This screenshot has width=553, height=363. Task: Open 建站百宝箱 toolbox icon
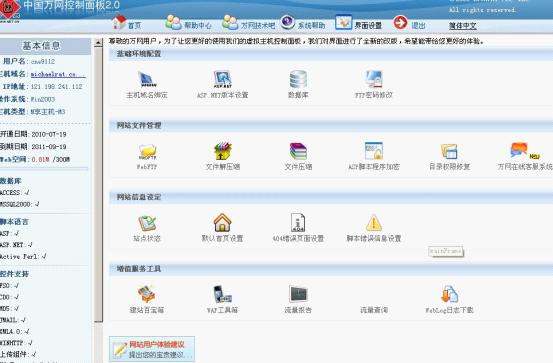click(147, 295)
